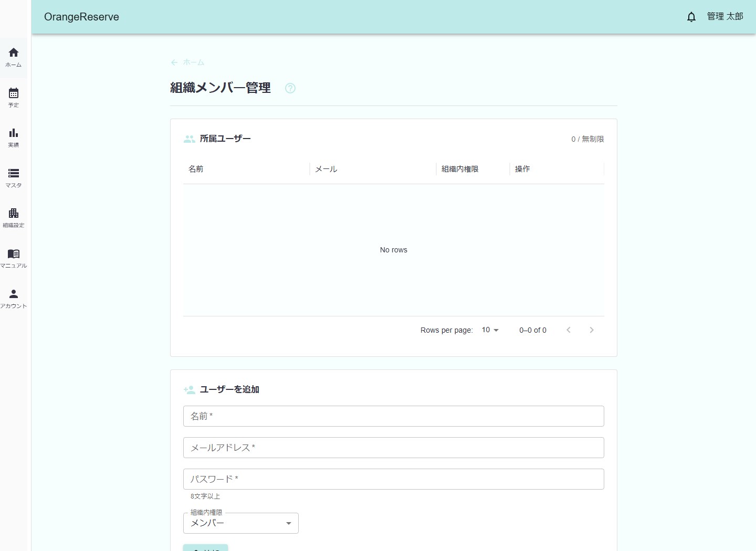Sort by the 名前 column header

(x=246, y=169)
